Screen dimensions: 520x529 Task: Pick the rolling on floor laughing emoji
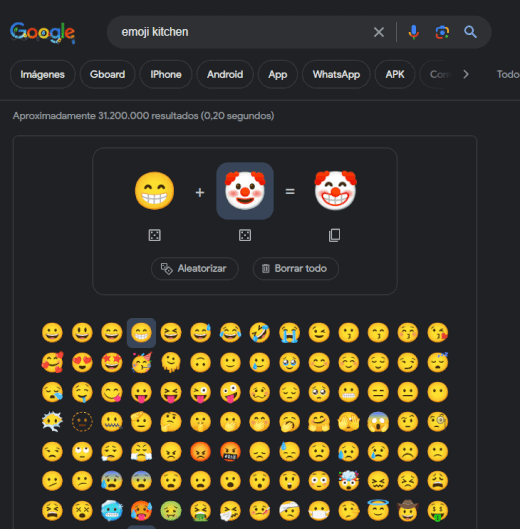(260, 333)
